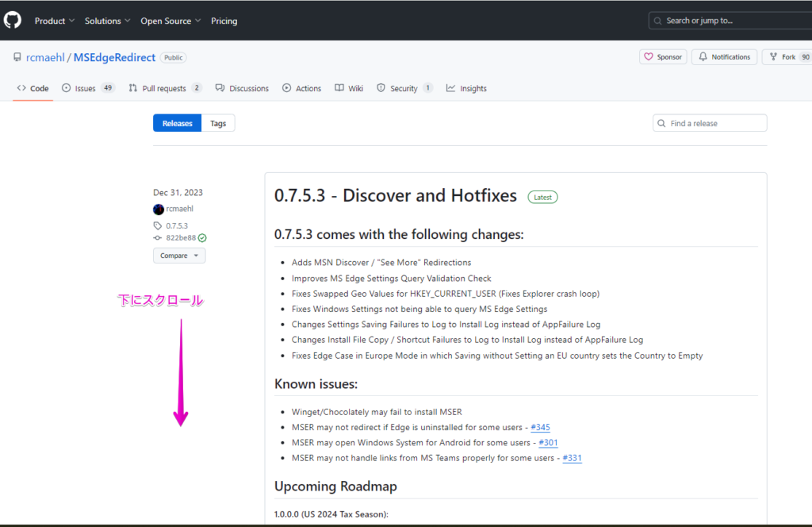This screenshot has height=527, width=812.
Task: Click the Issues count badge 49
Action: pos(108,88)
